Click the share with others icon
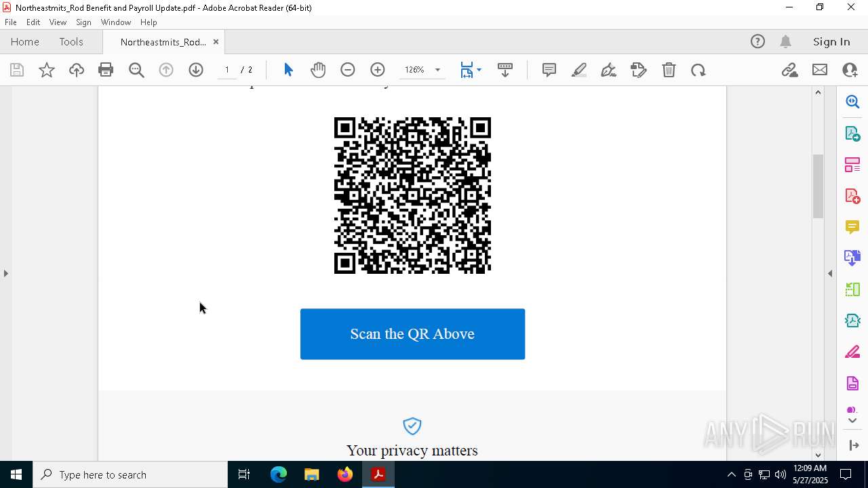The width and height of the screenshot is (868, 488). click(850, 70)
